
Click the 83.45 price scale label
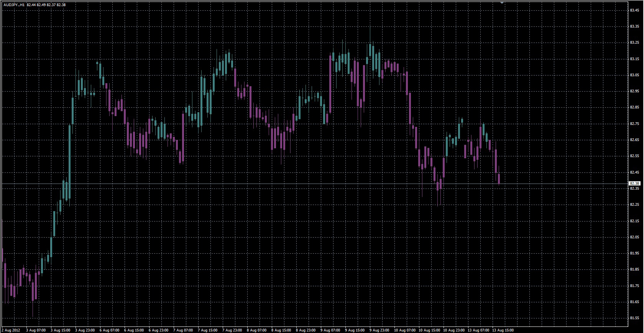634,10
